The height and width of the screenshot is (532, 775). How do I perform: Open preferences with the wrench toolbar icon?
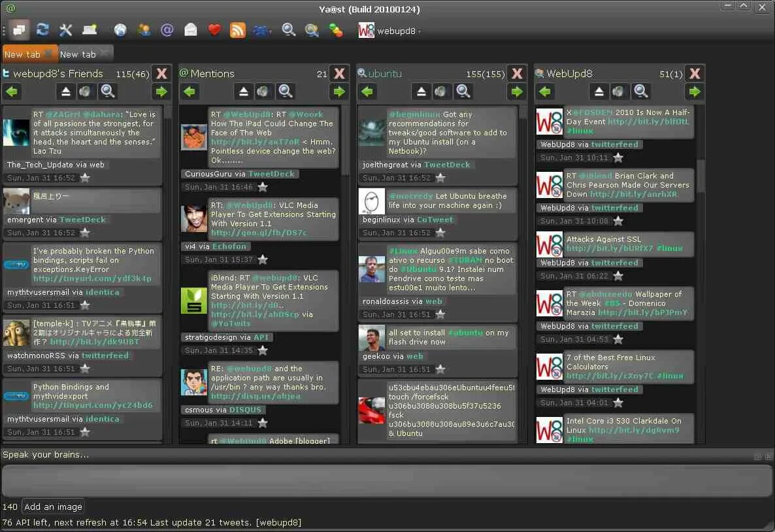coord(66,29)
